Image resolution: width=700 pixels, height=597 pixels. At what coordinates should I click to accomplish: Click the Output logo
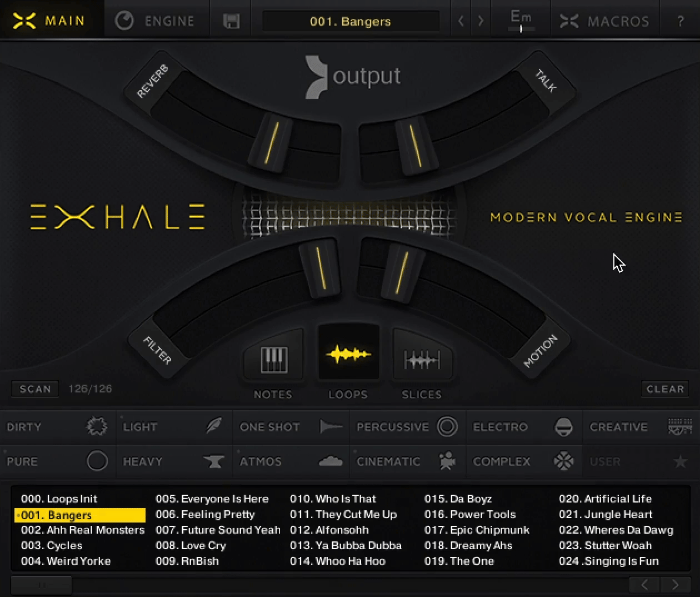pos(352,77)
